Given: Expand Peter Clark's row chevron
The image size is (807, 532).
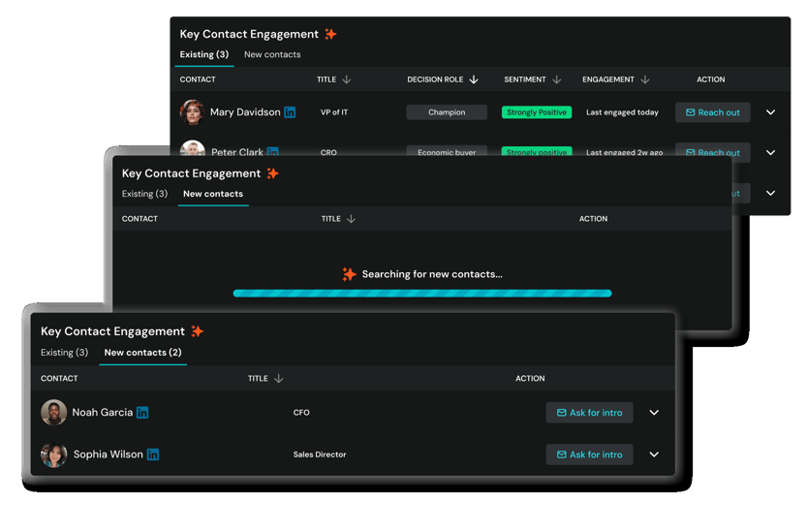Looking at the screenshot, I should pos(770,152).
